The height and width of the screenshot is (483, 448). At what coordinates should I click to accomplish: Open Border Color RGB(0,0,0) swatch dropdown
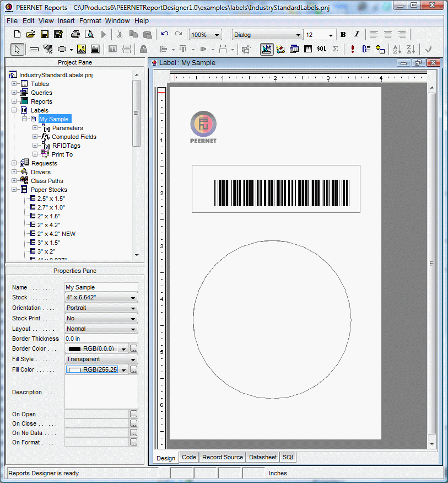coord(123,349)
